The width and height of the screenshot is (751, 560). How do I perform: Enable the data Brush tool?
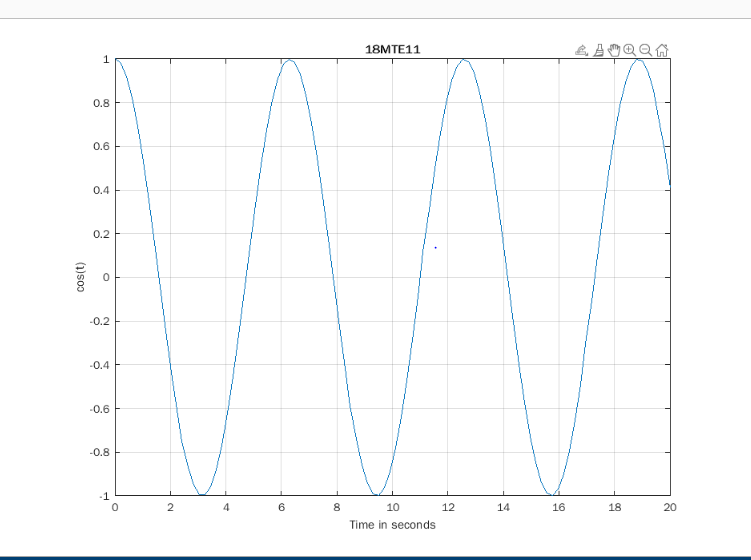tap(598, 50)
